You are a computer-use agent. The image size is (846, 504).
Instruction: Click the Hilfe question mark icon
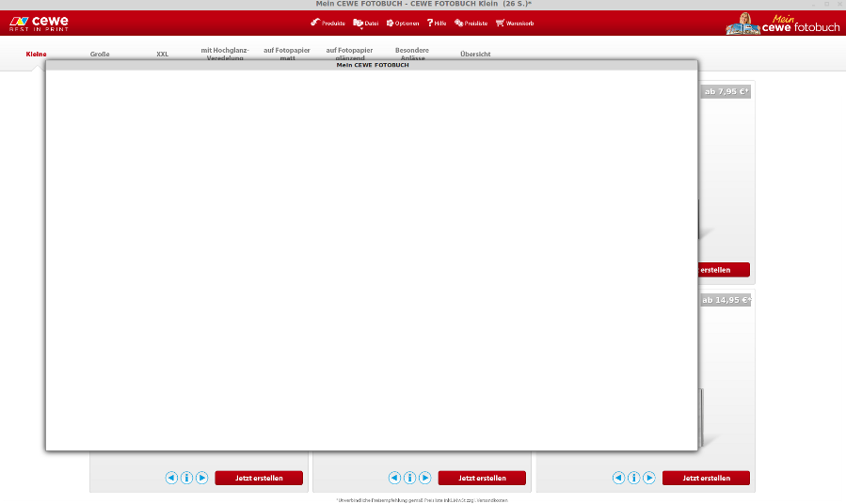coord(430,23)
